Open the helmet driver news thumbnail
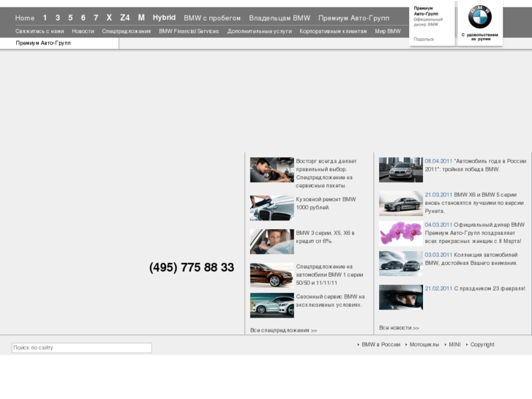The image size is (532, 399). (x=401, y=297)
